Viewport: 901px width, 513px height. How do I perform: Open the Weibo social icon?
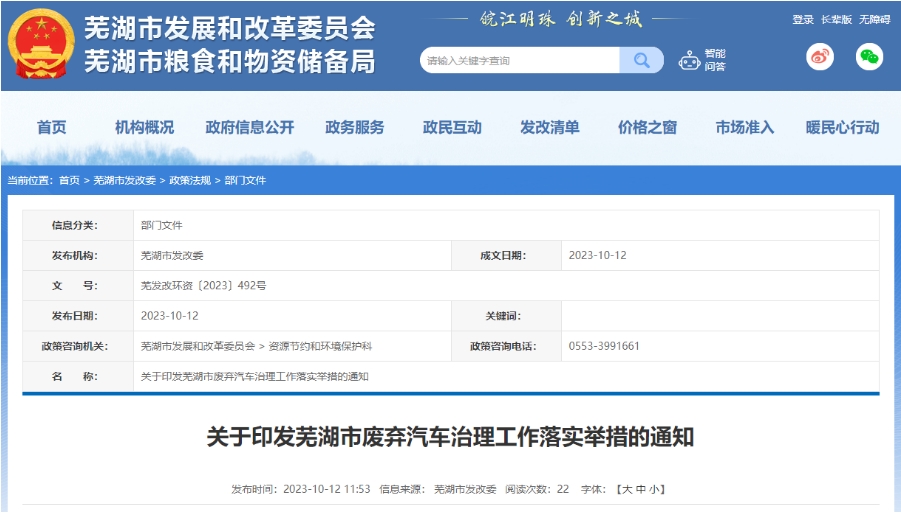tap(820, 58)
